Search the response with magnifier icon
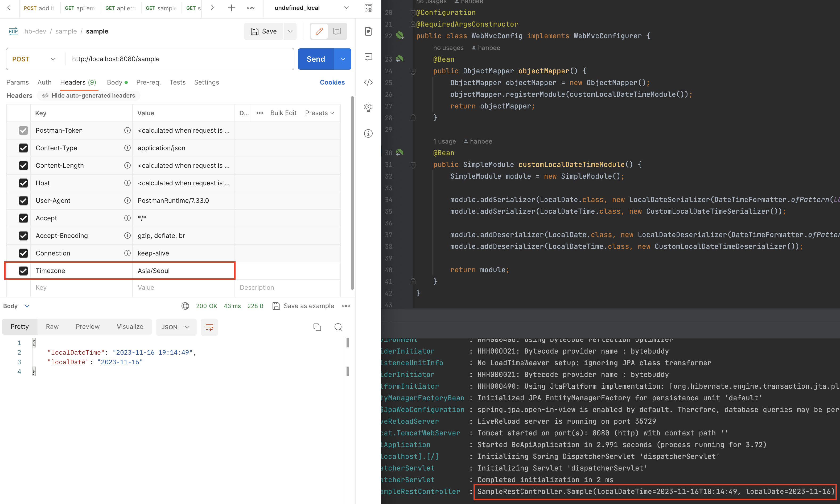Screen dimensions: 840x504 [338, 327]
